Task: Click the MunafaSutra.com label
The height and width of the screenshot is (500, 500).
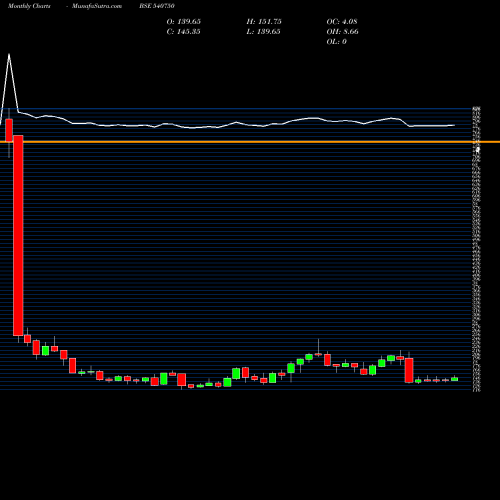Action: click(97, 6)
